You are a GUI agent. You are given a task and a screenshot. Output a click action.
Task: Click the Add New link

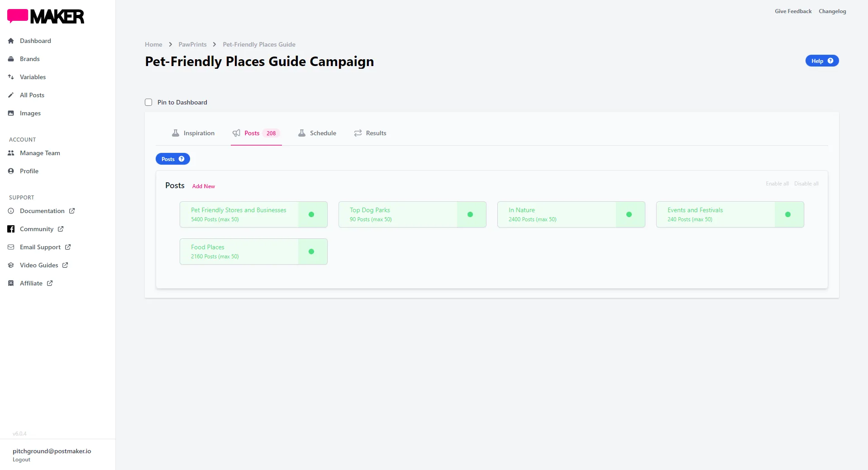coord(204,186)
